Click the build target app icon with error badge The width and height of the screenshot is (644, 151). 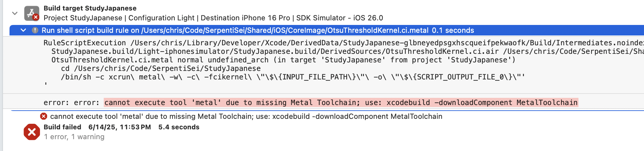31,13
